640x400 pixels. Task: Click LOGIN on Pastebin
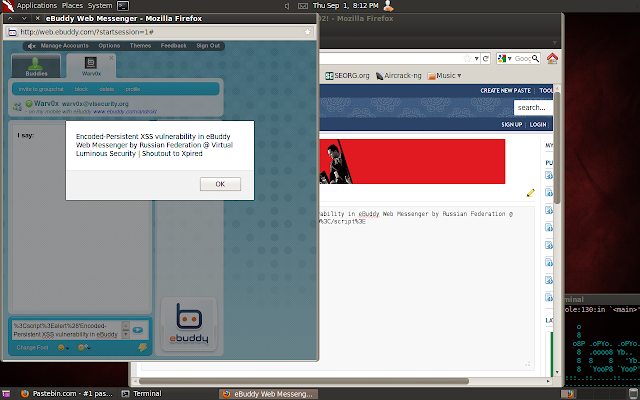(x=538, y=124)
